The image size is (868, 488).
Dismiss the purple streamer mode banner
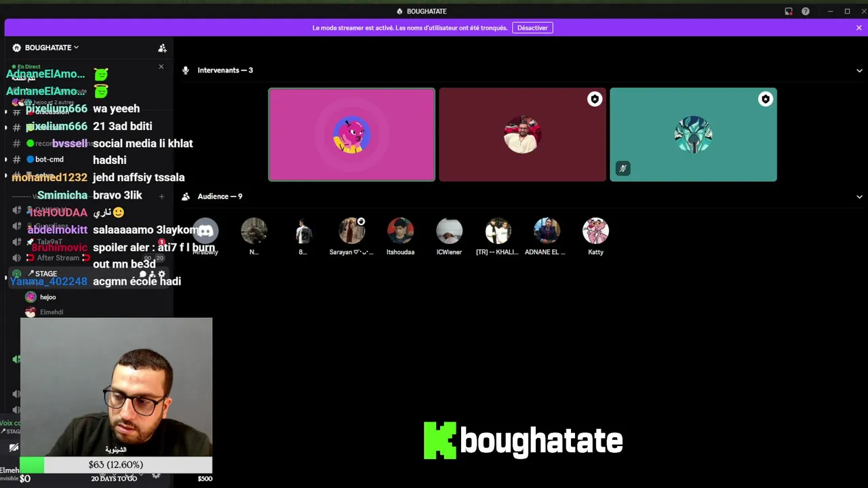[859, 28]
